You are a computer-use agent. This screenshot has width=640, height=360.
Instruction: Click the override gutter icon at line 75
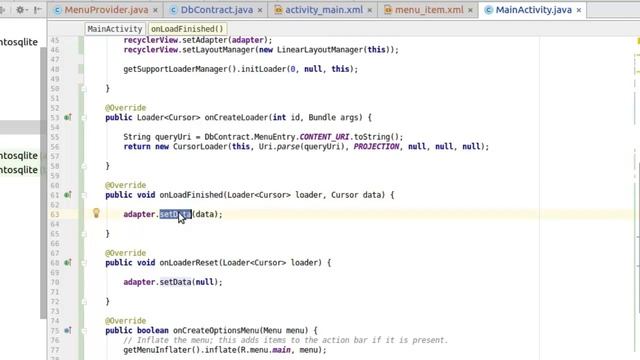click(68, 330)
